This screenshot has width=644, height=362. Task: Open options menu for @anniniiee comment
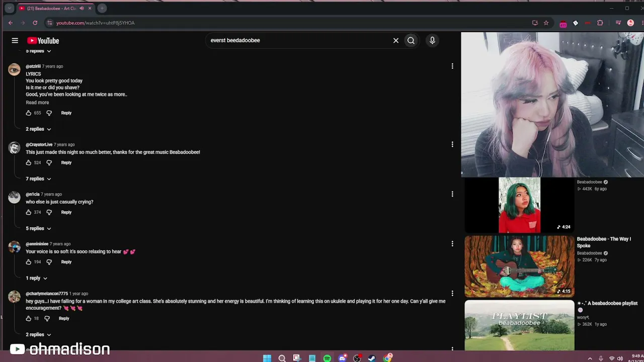(x=452, y=244)
